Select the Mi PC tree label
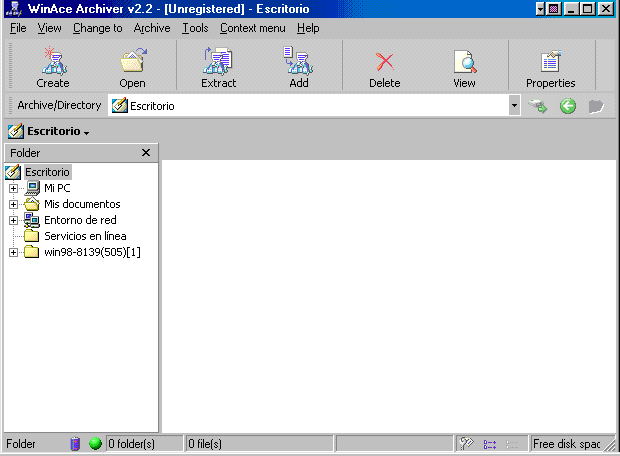The height and width of the screenshot is (456, 620). click(57, 188)
